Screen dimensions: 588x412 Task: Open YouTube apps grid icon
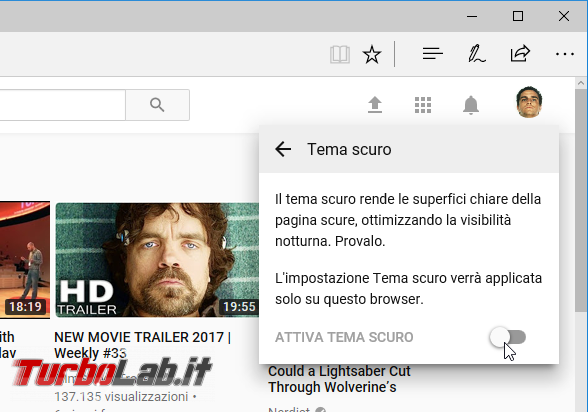click(x=423, y=105)
